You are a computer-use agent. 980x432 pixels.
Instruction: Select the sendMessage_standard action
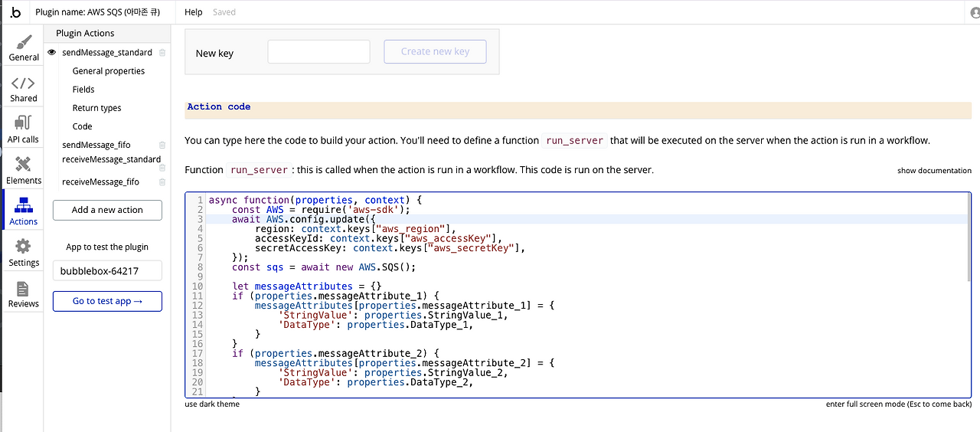(x=107, y=52)
